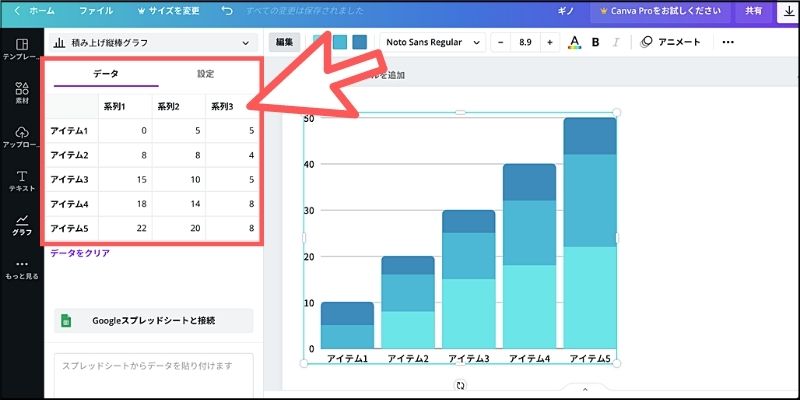Click the 系列2 column header cell
The image size is (800, 400).
click(x=179, y=107)
